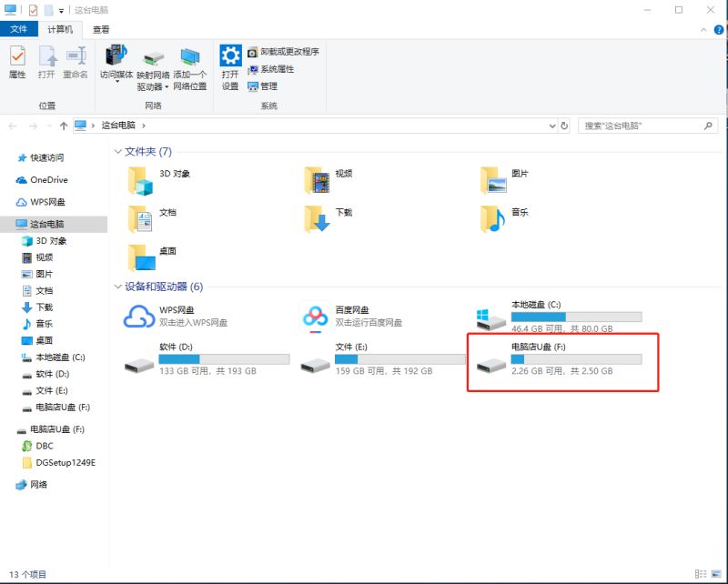Collapse the 设备和驱动器 (6) group
Image resolution: width=728 pixels, height=584 pixels.
click(117, 287)
